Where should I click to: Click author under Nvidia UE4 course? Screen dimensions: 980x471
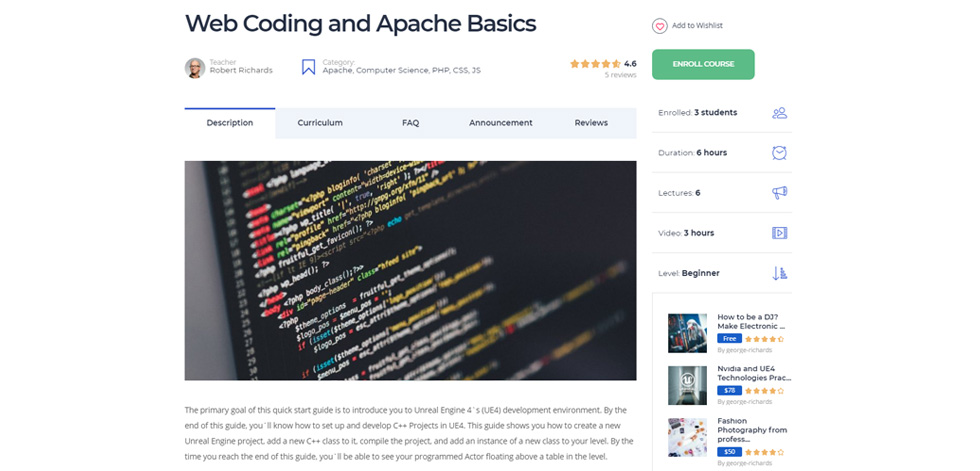pyautogui.click(x=744, y=402)
